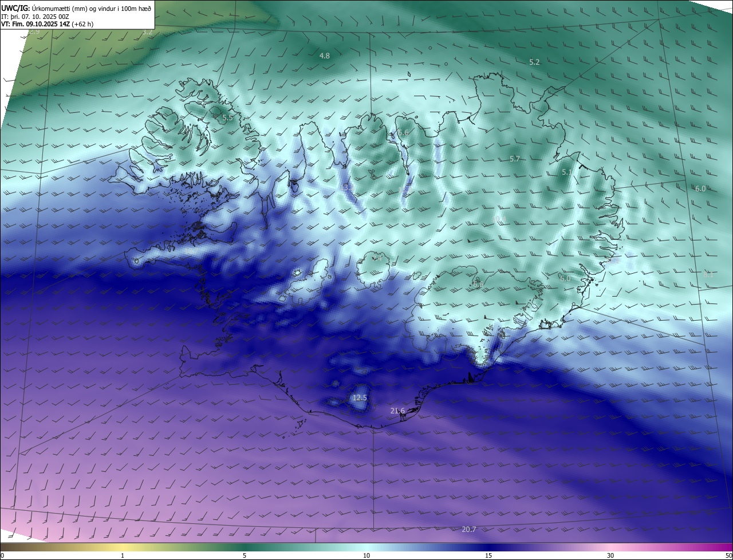Click the 5.2 value label on the map

534,62
